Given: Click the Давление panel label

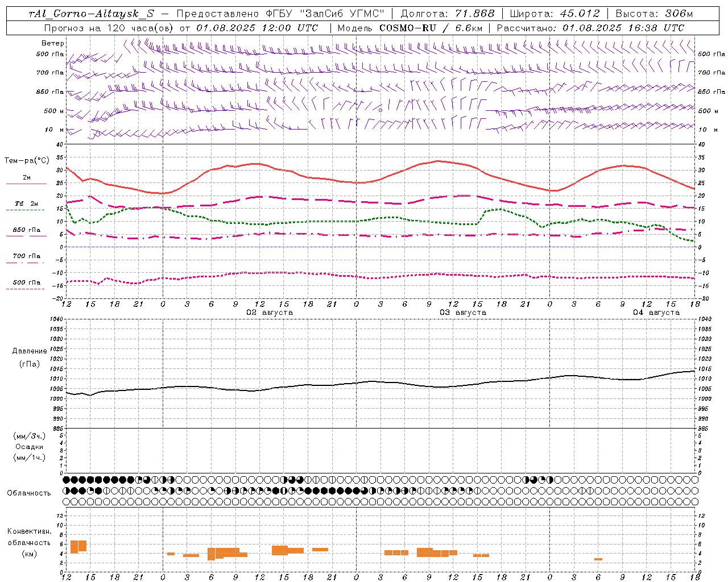Looking at the screenshot, I should point(30,351).
